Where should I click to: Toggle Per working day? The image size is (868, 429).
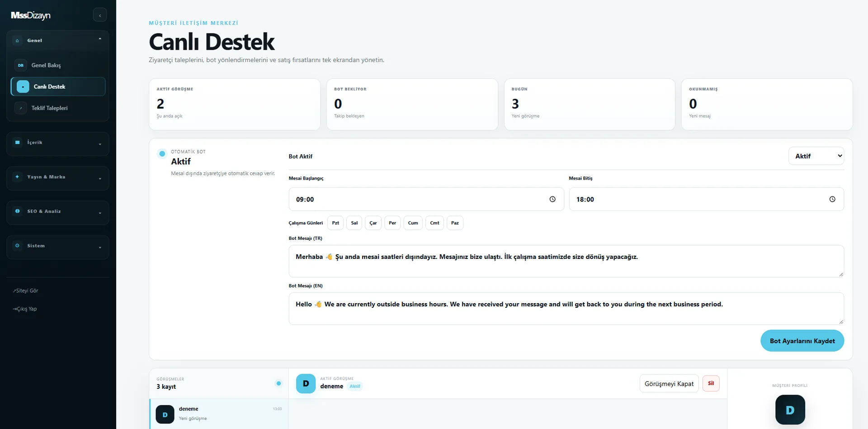(392, 223)
